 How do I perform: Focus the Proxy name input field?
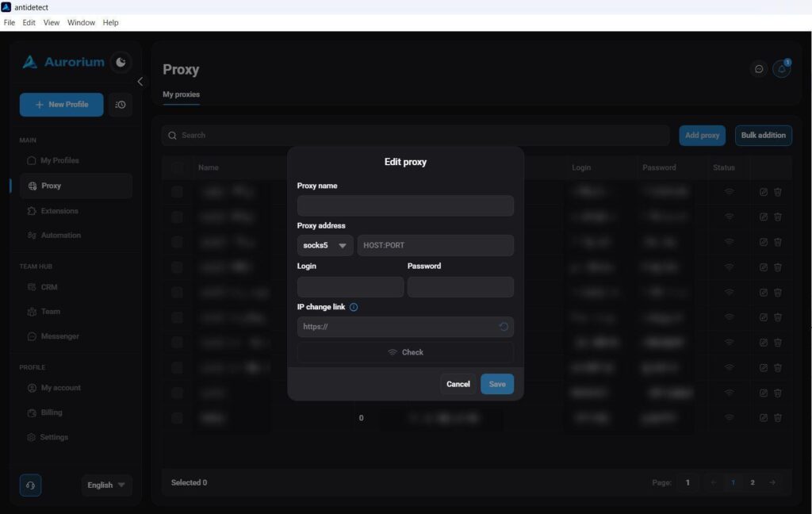tap(405, 205)
